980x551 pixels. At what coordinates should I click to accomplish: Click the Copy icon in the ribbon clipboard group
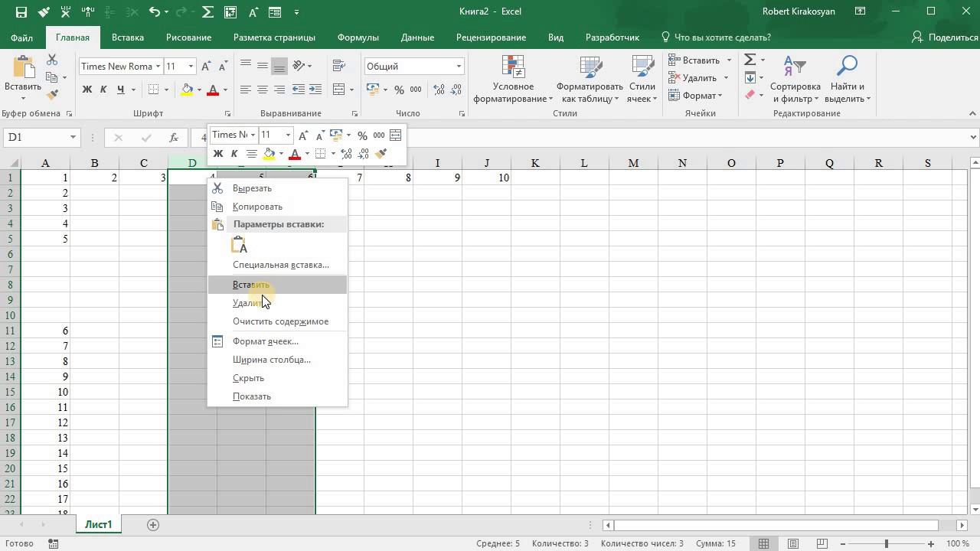coord(52,77)
